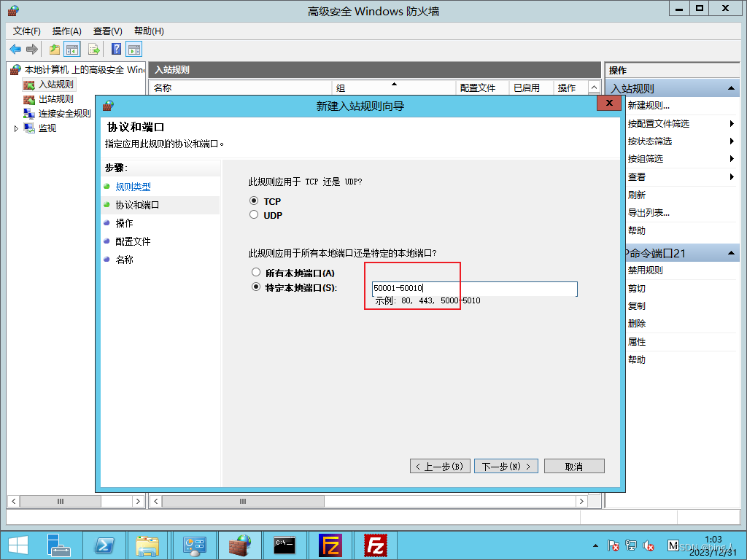Click the port input field showing 50001-50010
Image resolution: width=747 pixels, height=560 pixels.
point(474,289)
